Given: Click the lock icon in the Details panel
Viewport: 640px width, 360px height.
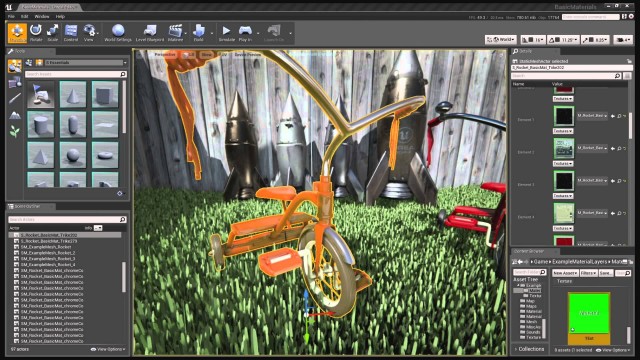Looking at the screenshot, I should pos(629,61).
